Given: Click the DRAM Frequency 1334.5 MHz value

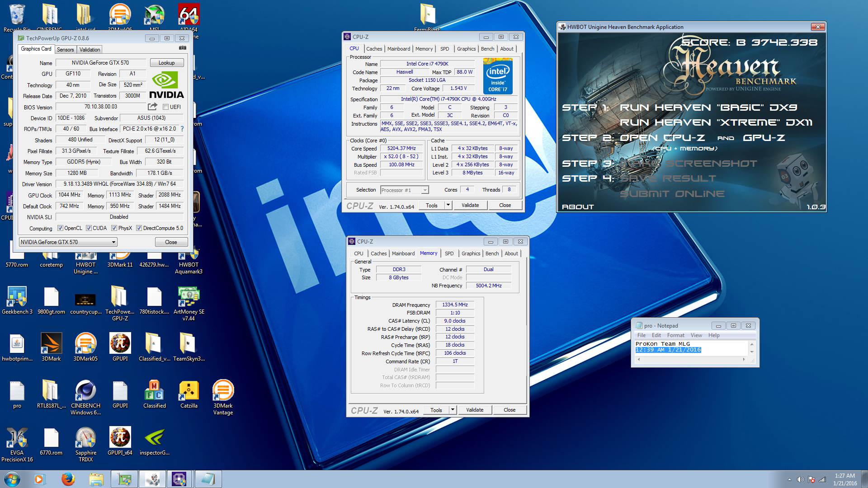Looking at the screenshot, I should click(455, 305).
